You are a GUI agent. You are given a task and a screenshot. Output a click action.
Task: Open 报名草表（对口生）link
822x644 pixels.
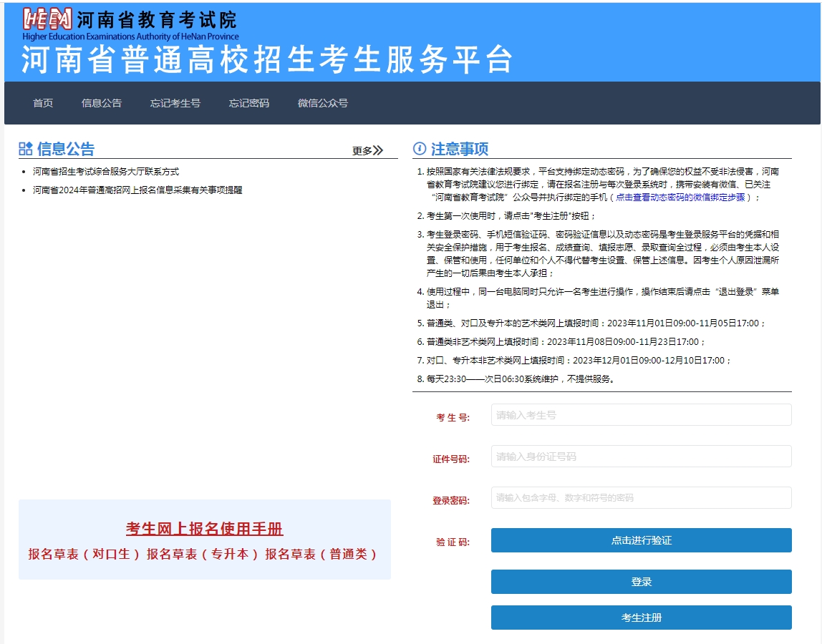point(84,554)
